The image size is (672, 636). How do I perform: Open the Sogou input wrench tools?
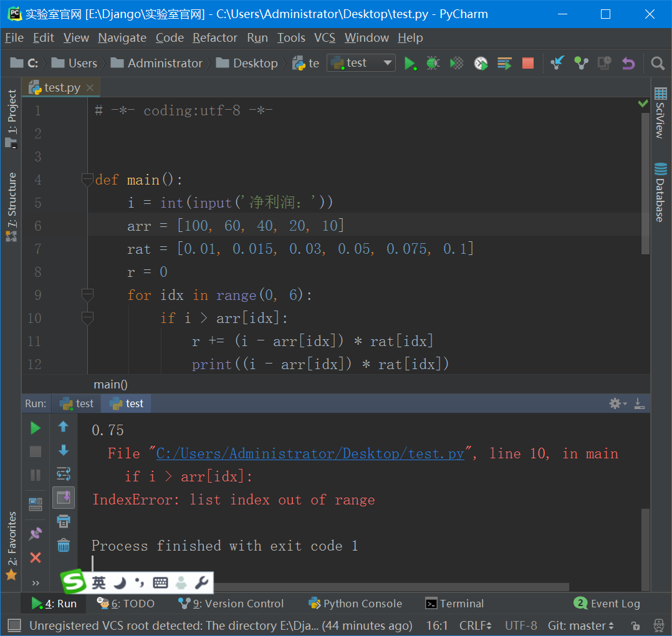tap(201, 582)
